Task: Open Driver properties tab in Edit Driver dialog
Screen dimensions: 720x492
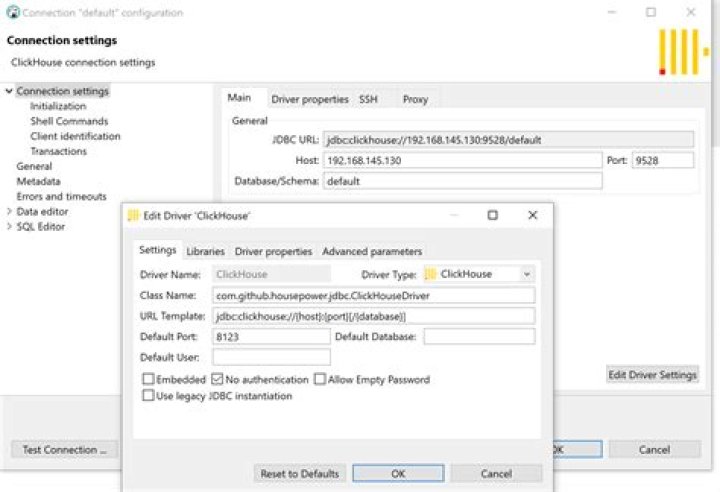Action: pyautogui.click(x=273, y=251)
